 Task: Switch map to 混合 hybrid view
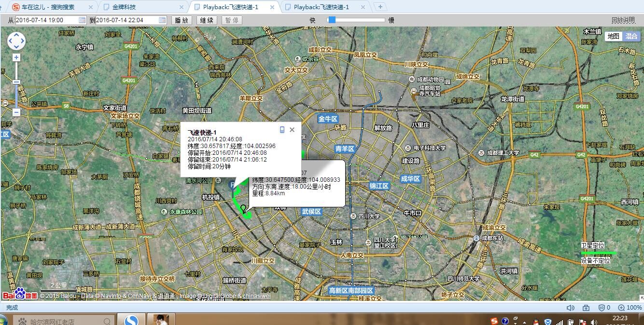631,36
